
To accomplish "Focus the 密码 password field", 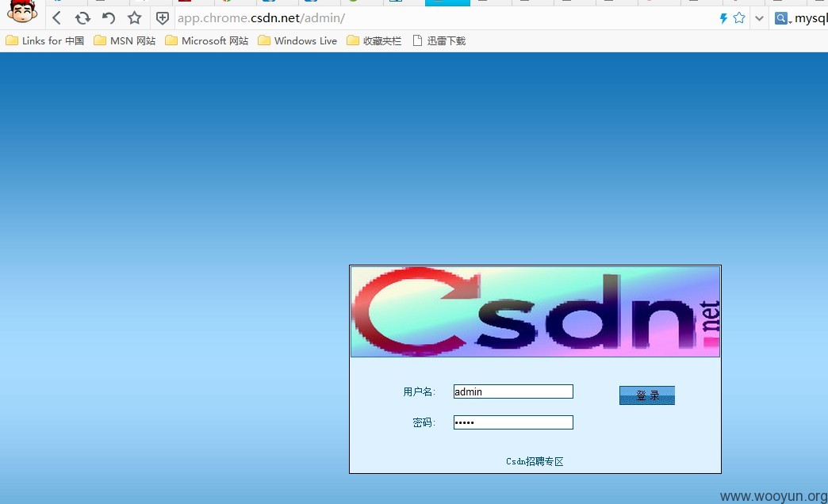I will click(513, 422).
